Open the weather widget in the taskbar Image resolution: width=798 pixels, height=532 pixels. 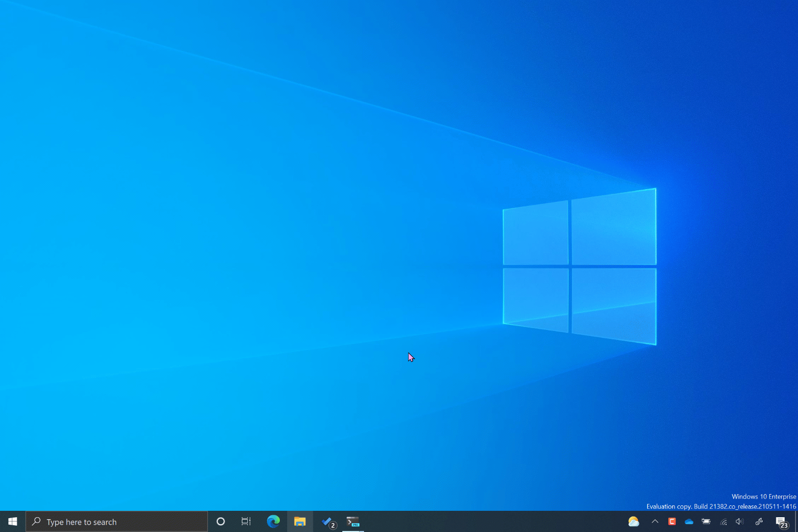(633, 522)
